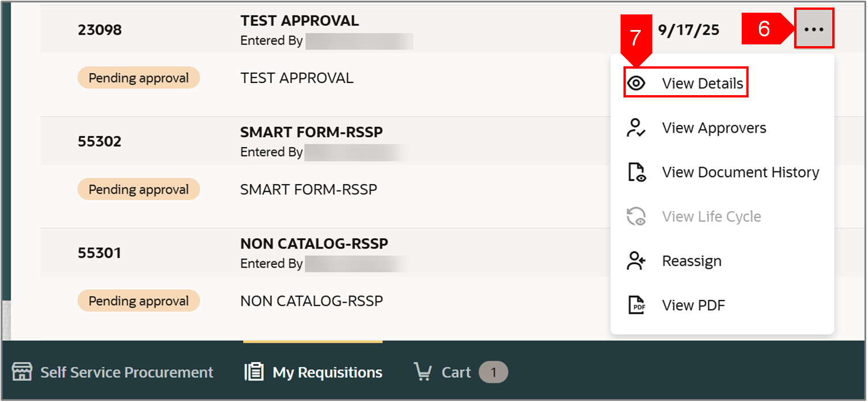This screenshot has height=402, width=868.
Task: Click the eye icon beside View Details
Action: [x=636, y=84]
